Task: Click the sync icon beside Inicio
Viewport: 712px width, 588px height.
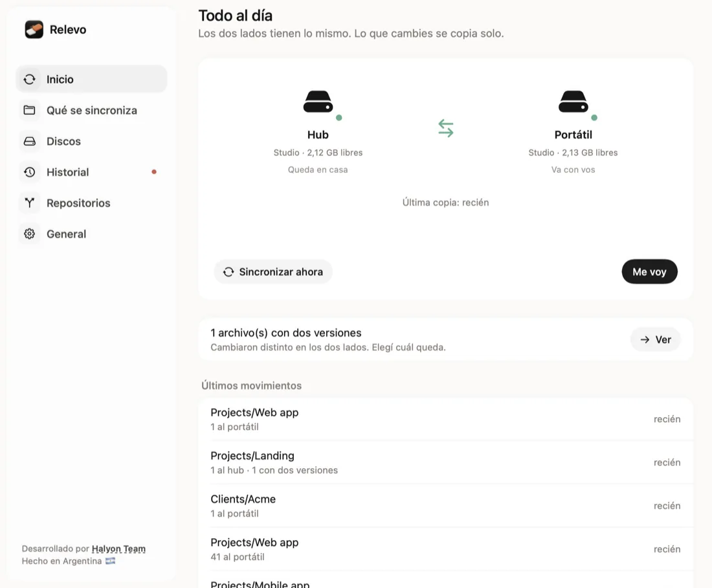Action: click(30, 80)
